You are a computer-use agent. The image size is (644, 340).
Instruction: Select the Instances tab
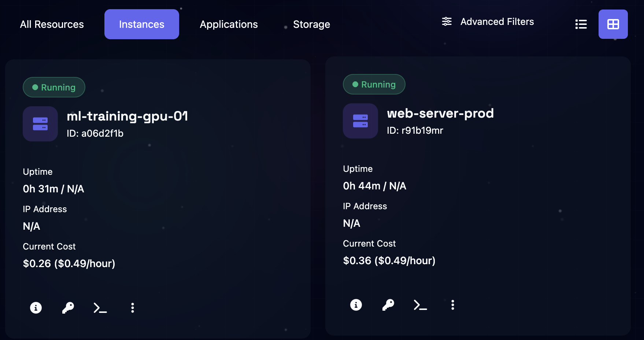pos(141,24)
